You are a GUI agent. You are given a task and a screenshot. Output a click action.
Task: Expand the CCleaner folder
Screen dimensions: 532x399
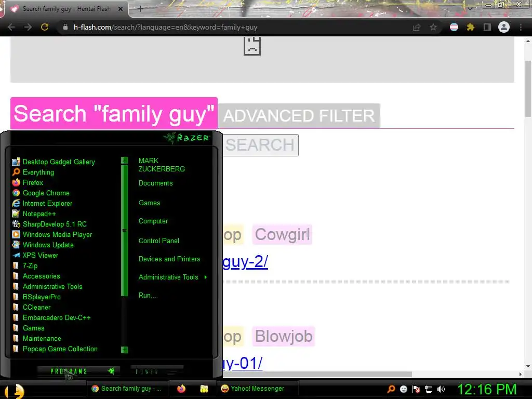click(32, 308)
